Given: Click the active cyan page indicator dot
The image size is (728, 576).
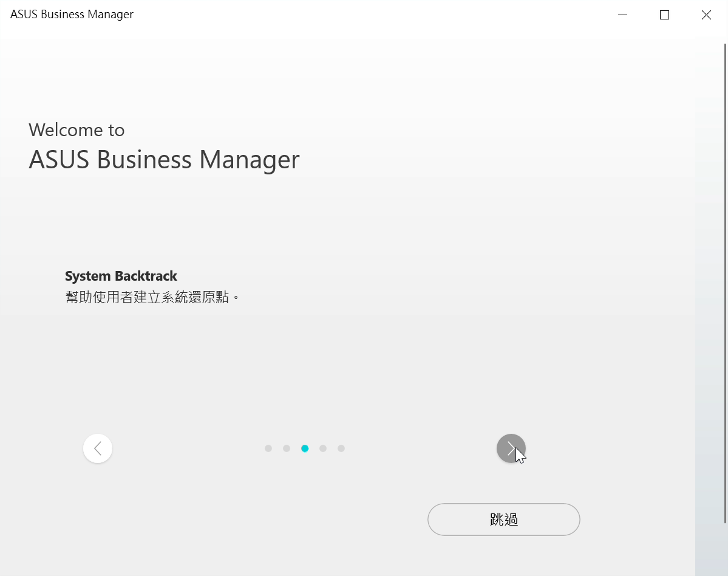Looking at the screenshot, I should (x=305, y=448).
